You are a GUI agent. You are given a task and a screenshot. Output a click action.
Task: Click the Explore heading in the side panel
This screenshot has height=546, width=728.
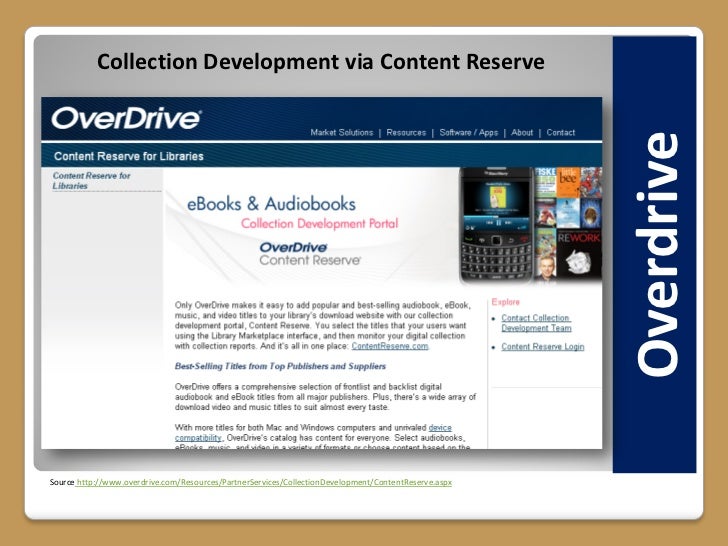(x=506, y=302)
